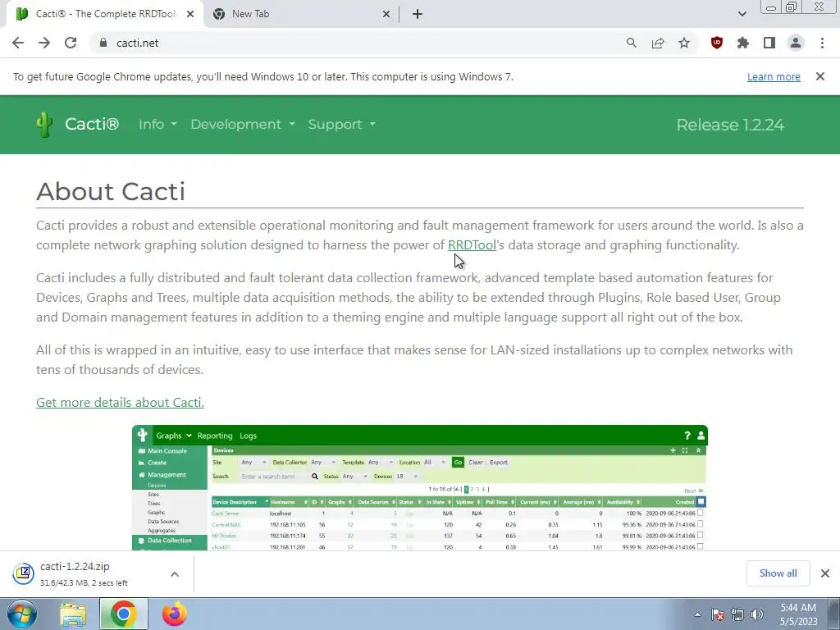Click the help question mark in Cacti screenshot
Image resolution: width=840 pixels, height=630 pixels.
[x=687, y=436]
